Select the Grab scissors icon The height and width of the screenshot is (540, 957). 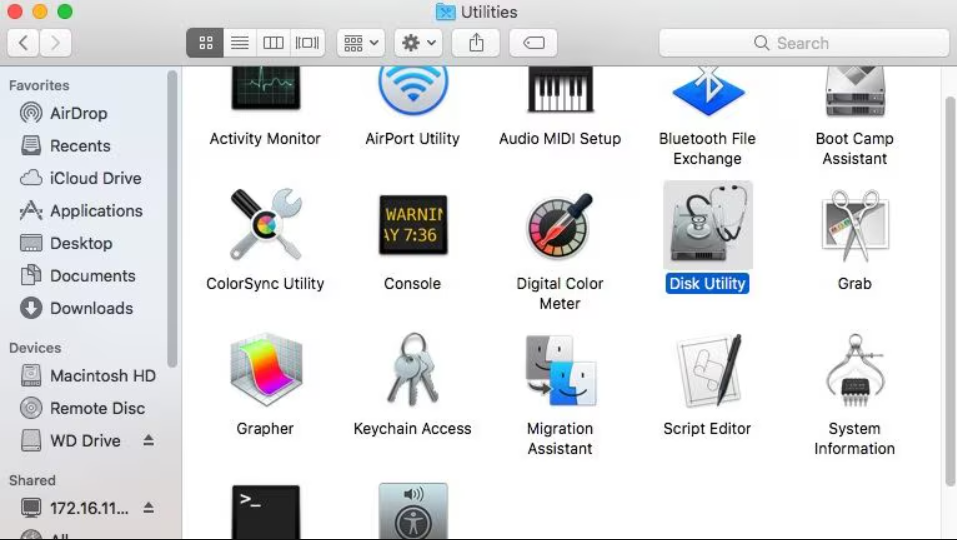coord(854,225)
